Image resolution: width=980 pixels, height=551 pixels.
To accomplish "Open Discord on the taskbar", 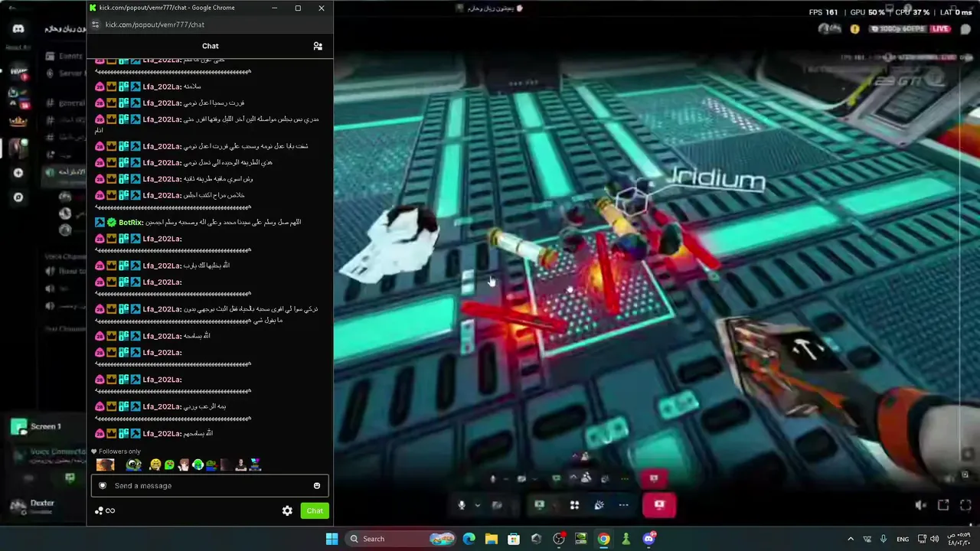I will coord(648,539).
